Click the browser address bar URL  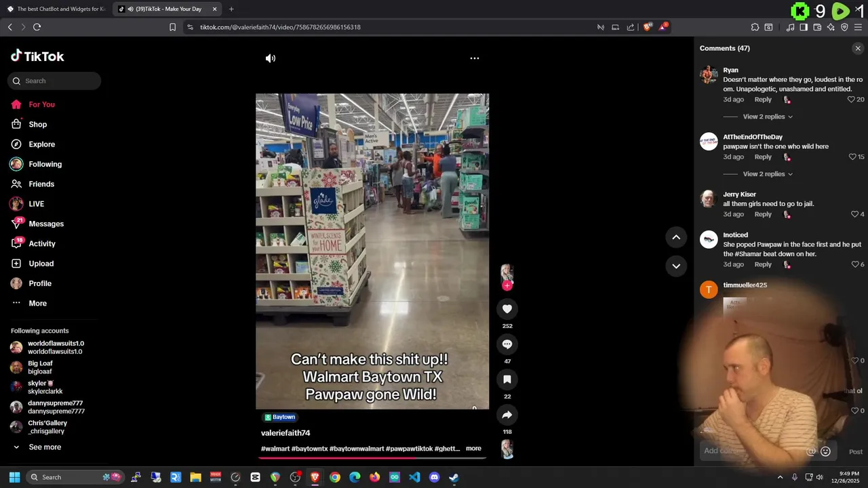(280, 27)
